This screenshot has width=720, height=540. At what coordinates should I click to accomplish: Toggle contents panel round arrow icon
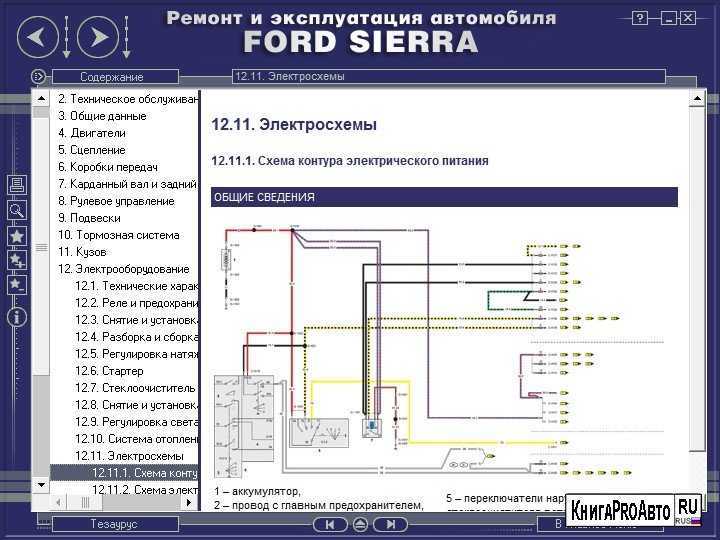pos(39,76)
